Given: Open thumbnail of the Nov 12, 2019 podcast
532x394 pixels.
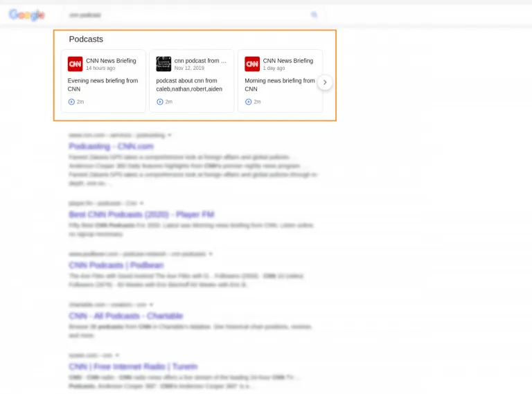Looking at the screenshot, I should tap(163, 64).
